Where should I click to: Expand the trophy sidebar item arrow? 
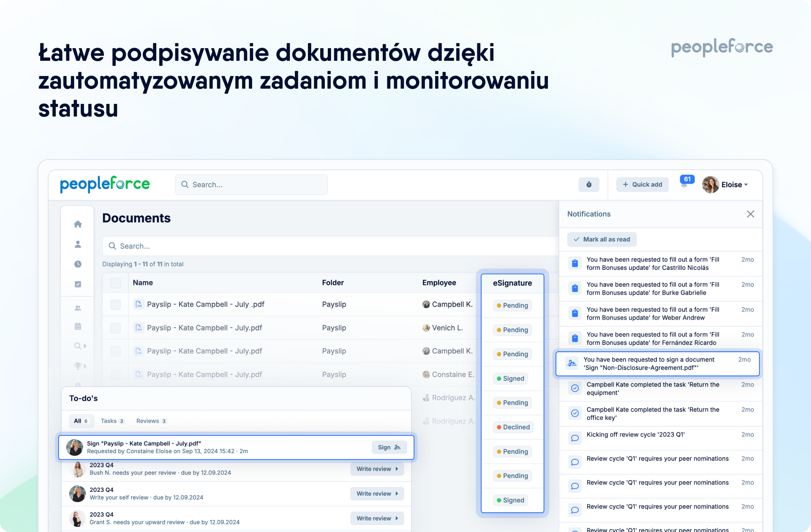[85, 366]
